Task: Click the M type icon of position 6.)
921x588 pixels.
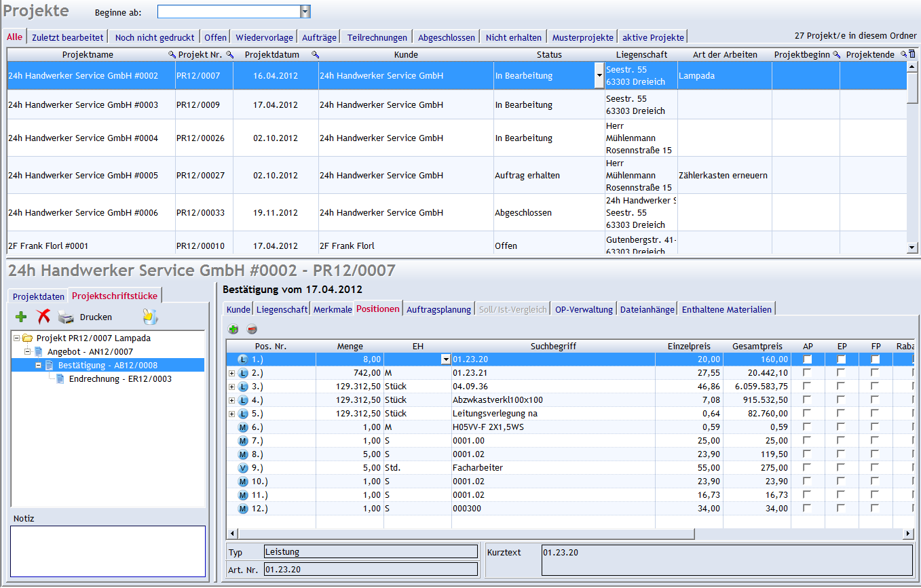Action: 243,427
